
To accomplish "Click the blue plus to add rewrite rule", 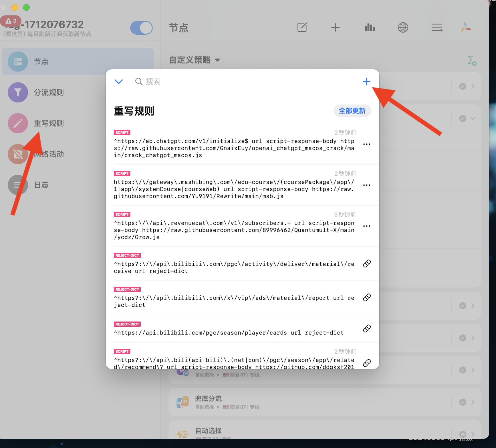I will (x=366, y=82).
